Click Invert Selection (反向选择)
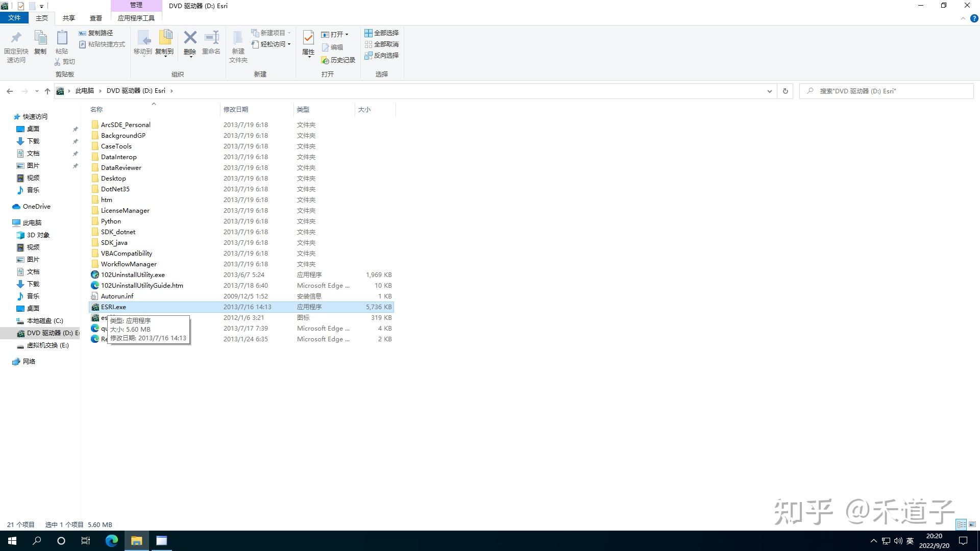The width and height of the screenshot is (980, 551). [381, 55]
